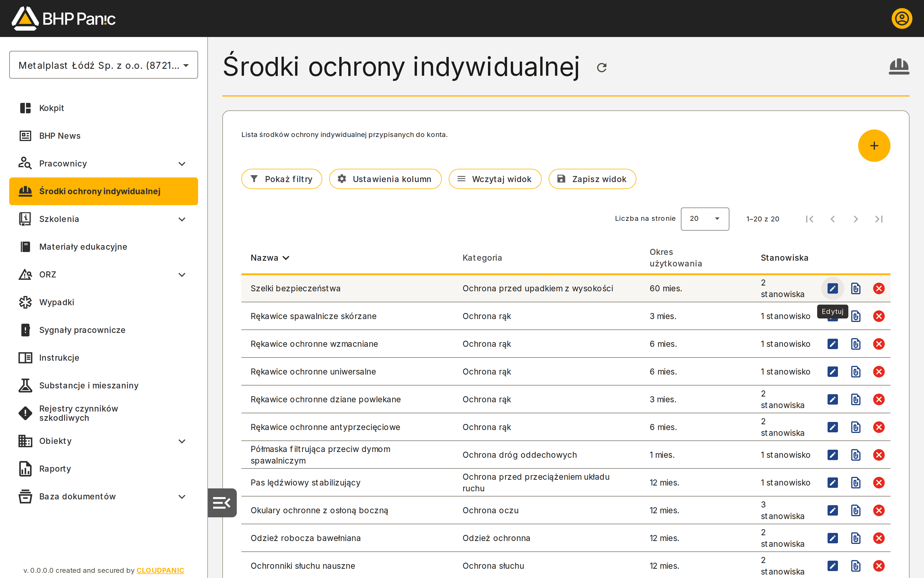Open attachments for Szelki bezpieczeństwa
924x578 pixels.
coord(856,288)
